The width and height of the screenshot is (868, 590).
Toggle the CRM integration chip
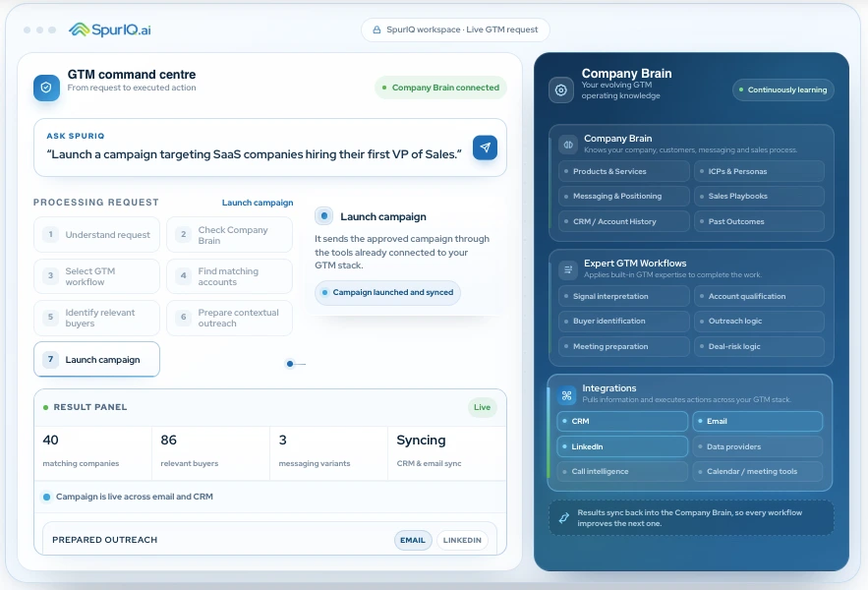click(x=622, y=421)
